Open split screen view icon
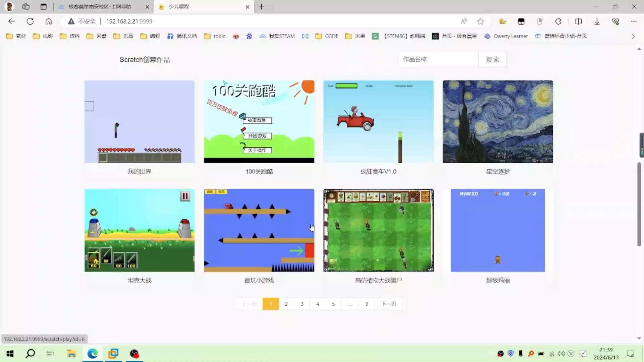Image resolution: width=644 pixels, height=362 pixels. coord(578,21)
